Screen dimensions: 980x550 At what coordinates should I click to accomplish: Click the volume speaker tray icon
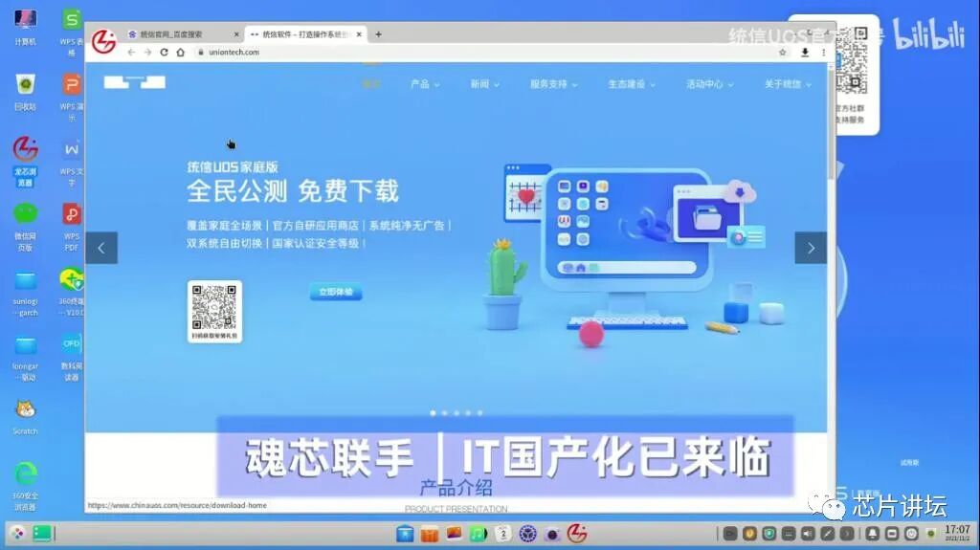point(808,534)
